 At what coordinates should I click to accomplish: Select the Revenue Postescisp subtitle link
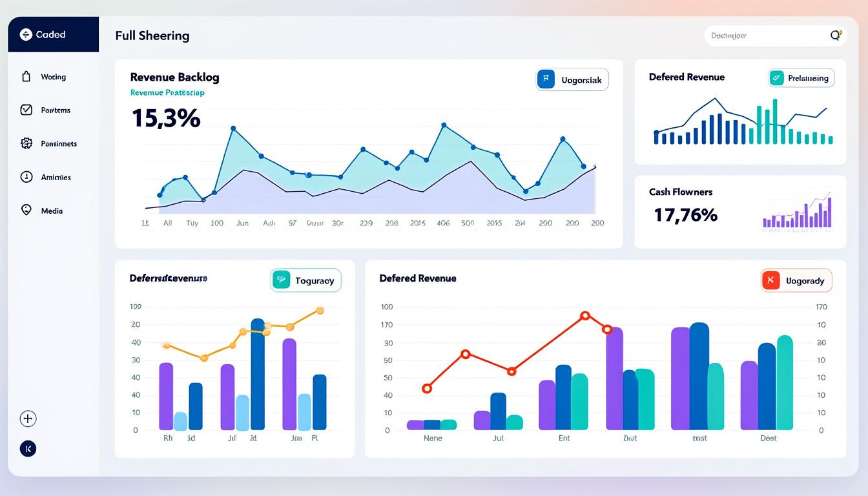(x=167, y=93)
